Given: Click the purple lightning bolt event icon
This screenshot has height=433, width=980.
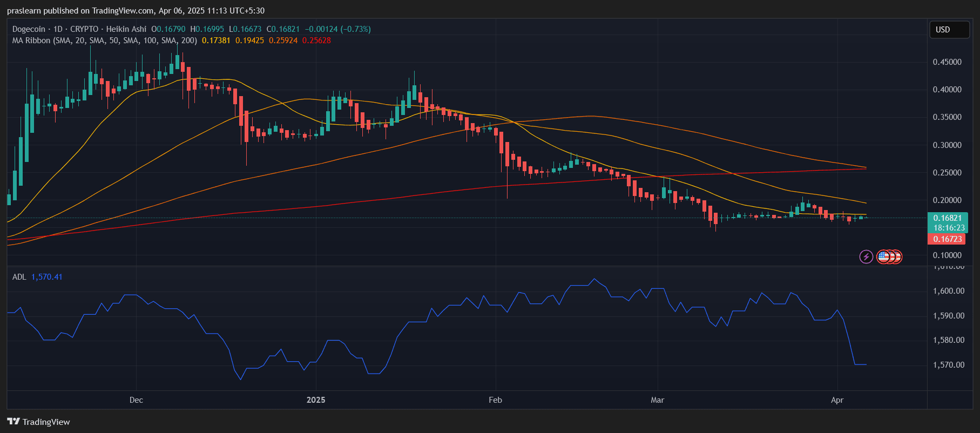Looking at the screenshot, I should [866, 256].
